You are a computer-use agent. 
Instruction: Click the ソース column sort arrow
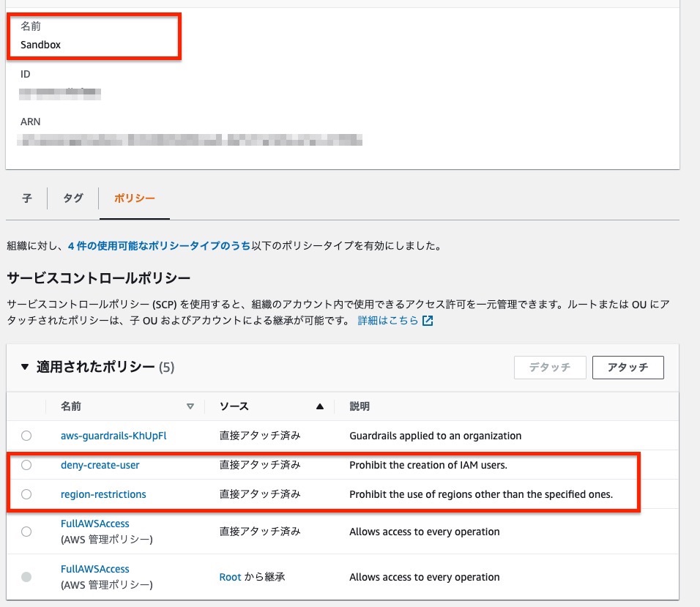pos(320,406)
